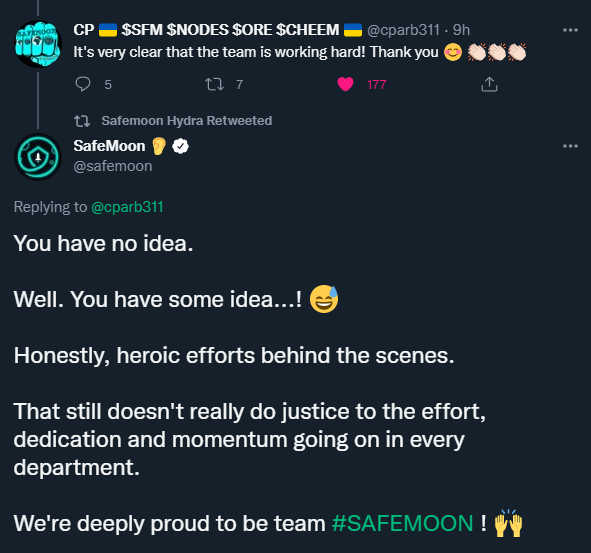Click the retweet icon under CP's tweet
Screen dimensions: 591x553
[x=214, y=84]
